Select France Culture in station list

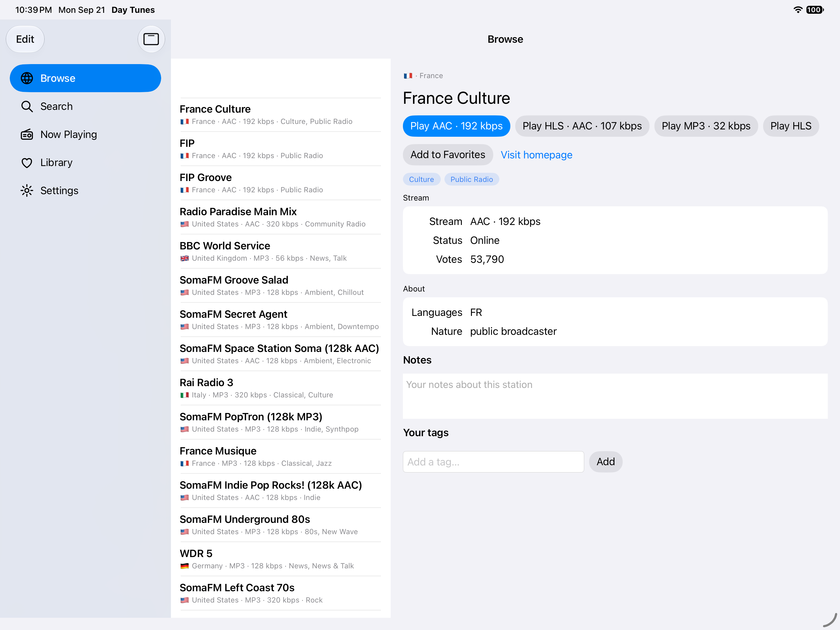[280, 115]
